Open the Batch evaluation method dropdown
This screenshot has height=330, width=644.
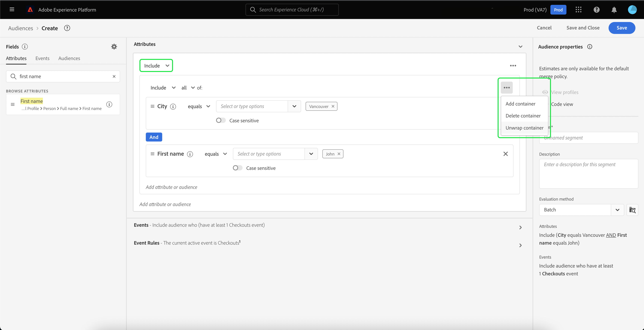[617, 210]
